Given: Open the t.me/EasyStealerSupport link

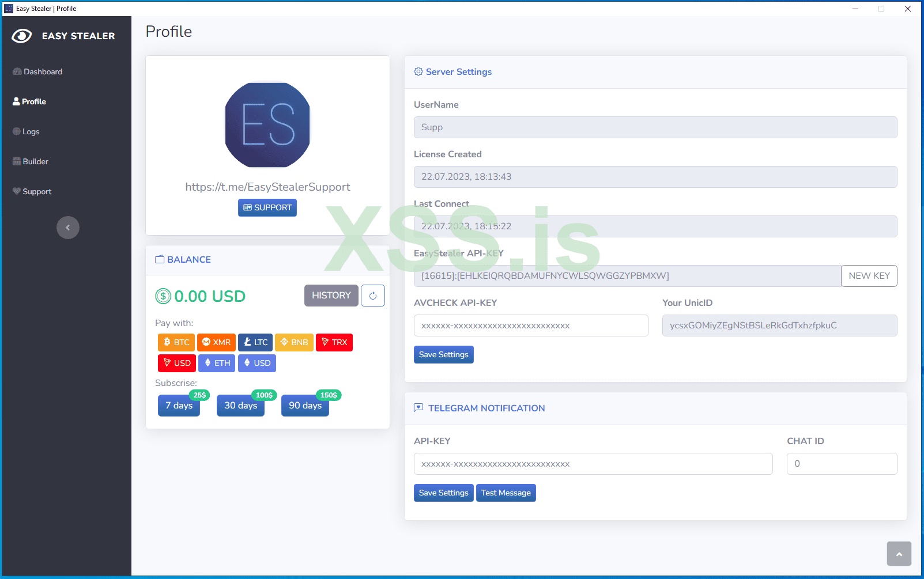Looking at the screenshot, I should 267,187.
